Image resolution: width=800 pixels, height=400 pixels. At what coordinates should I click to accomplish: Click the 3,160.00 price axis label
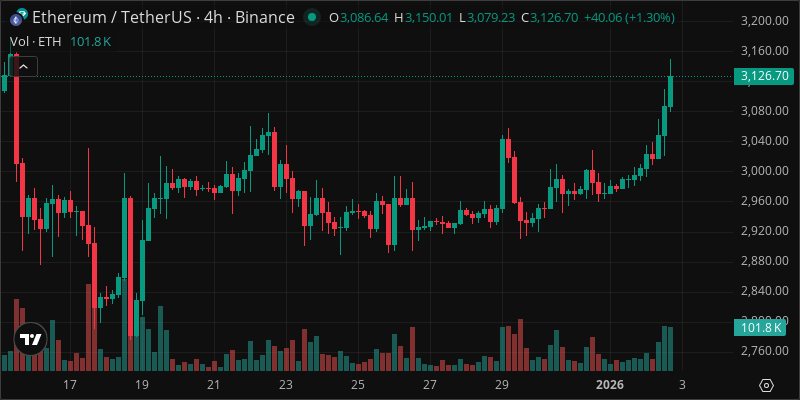[764, 51]
